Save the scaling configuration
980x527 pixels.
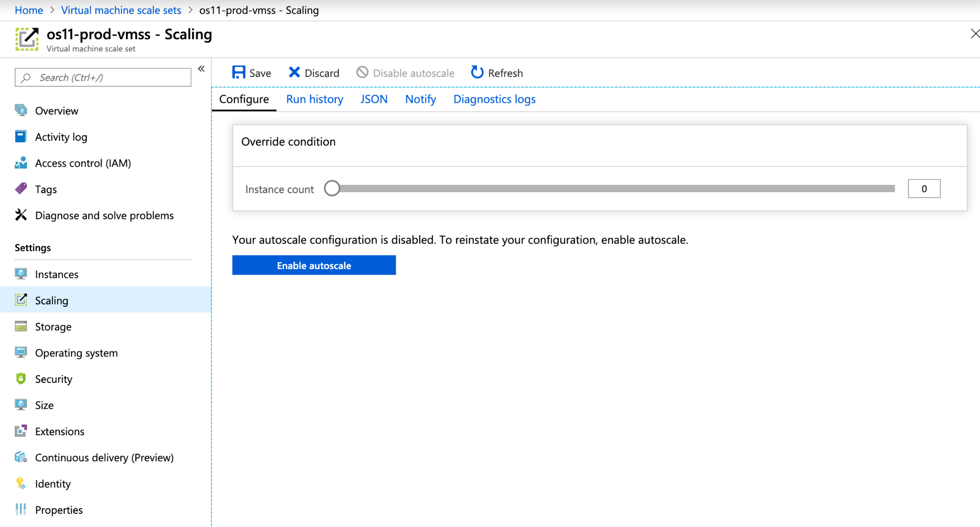(251, 72)
